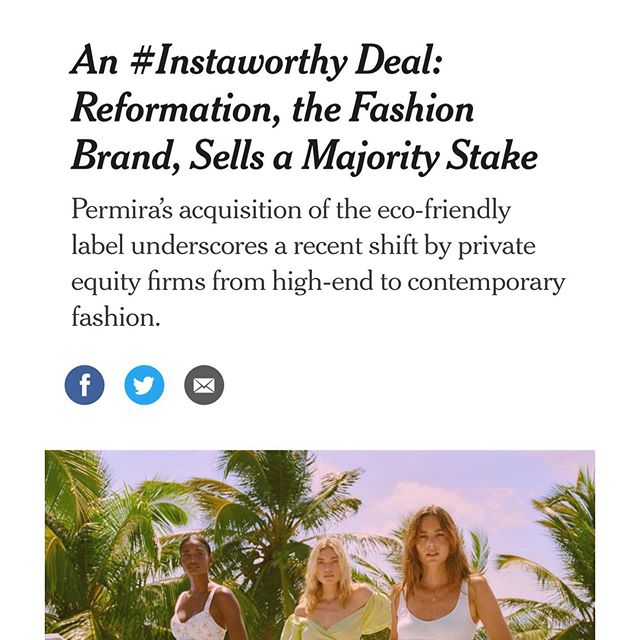This screenshot has width=640, height=640.
Task: Click Permira's in the summary paragraph
Action: point(122,210)
